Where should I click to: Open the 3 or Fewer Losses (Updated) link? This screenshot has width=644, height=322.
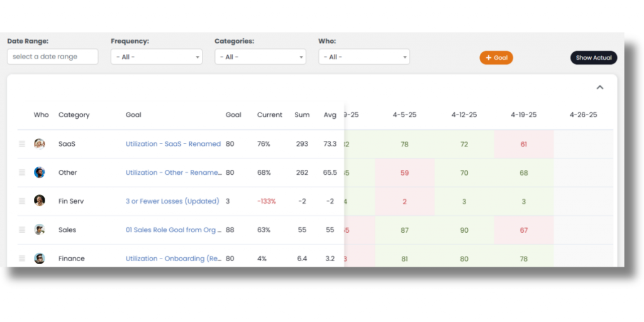tap(172, 201)
